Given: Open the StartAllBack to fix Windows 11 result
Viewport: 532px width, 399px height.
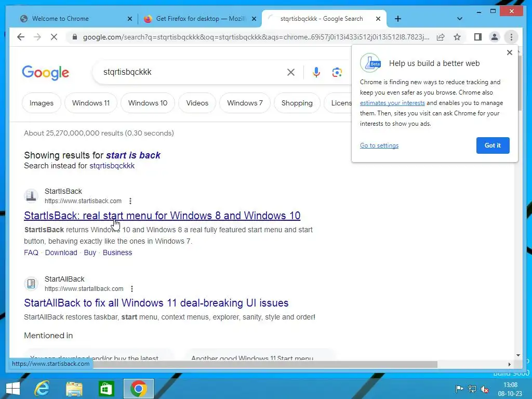Looking at the screenshot, I should [x=156, y=303].
